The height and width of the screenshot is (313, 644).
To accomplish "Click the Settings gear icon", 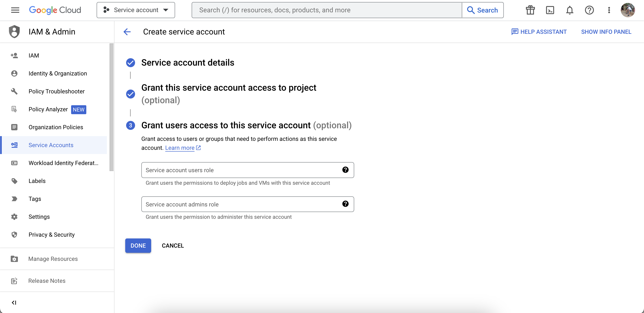I will (14, 217).
